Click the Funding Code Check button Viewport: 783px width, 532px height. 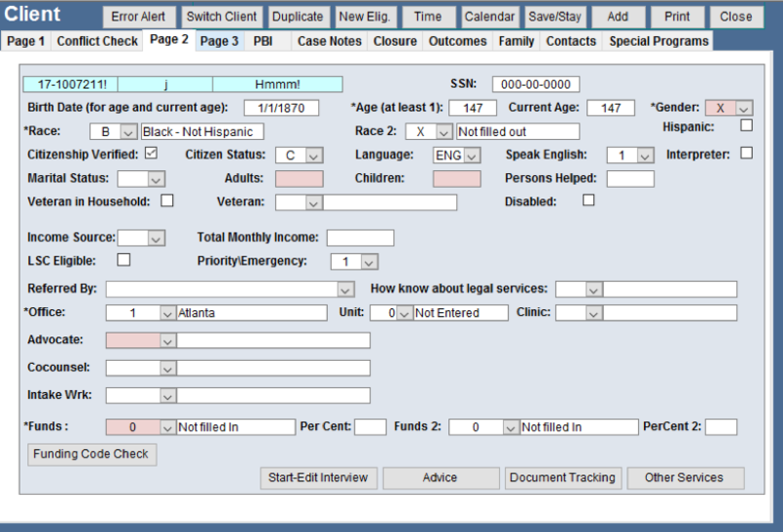coord(92,454)
